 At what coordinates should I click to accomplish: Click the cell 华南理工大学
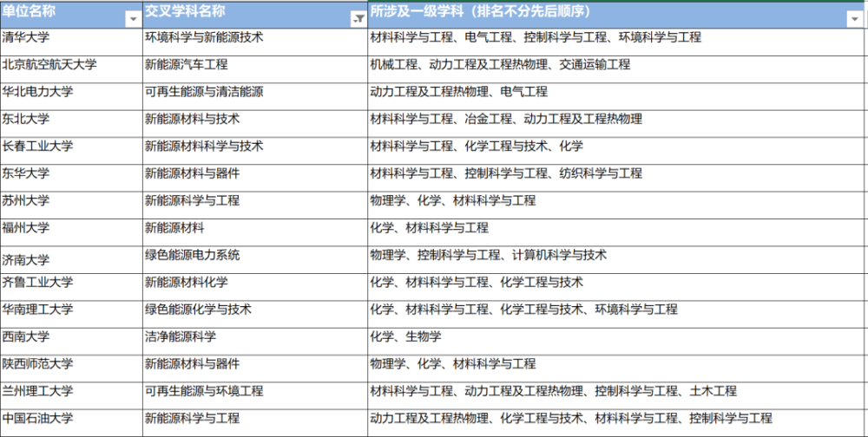click(71, 314)
